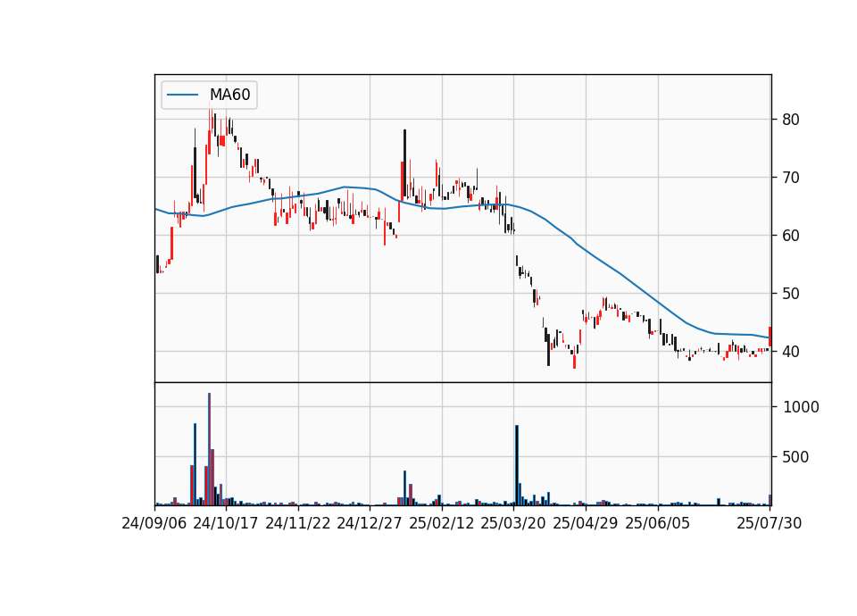Click the MA60 legend label
Viewport: 857px width, 616px height.
pos(229,95)
